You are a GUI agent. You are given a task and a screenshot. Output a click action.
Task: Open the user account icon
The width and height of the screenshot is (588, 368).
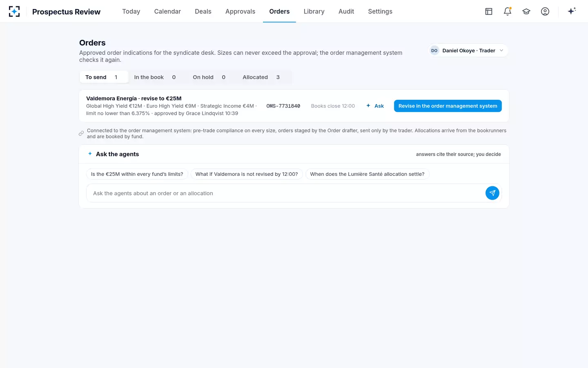point(545,11)
